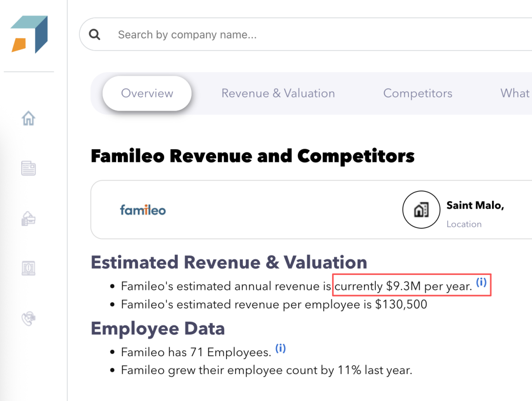Open the cloud briefcase sidebar icon
Viewport: 532px width, 401px height.
click(x=29, y=219)
